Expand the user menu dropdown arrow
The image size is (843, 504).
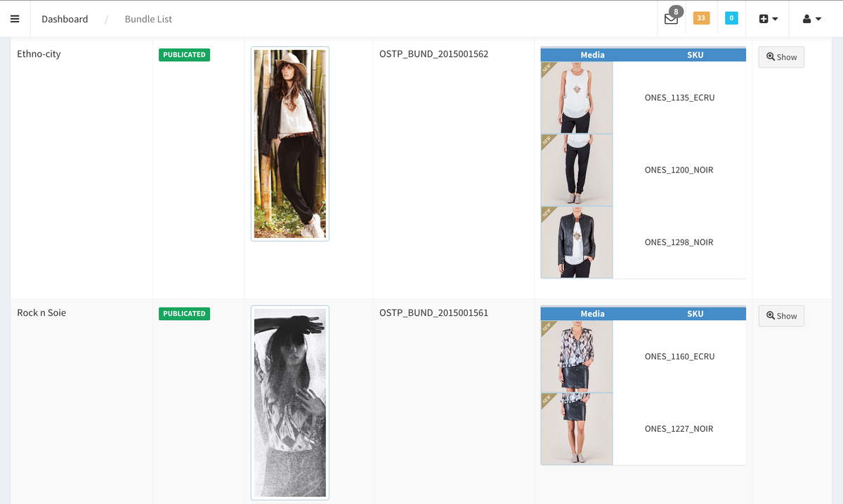(x=817, y=18)
